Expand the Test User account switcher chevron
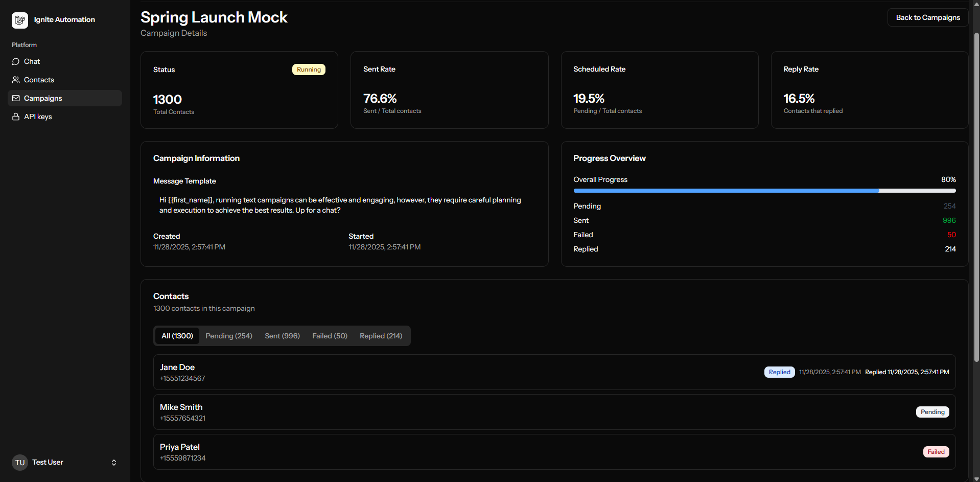This screenshot has height=482, width=980. click(x=113, y=463)
